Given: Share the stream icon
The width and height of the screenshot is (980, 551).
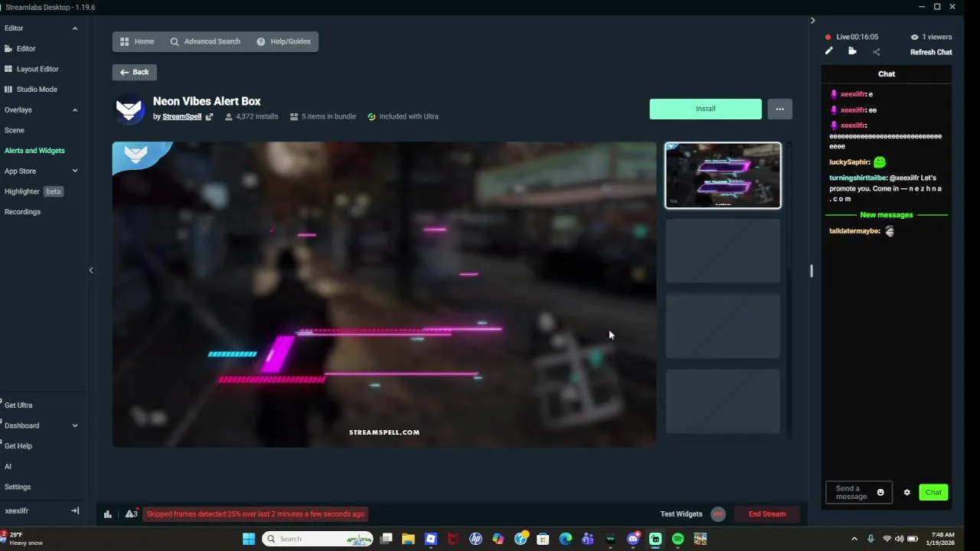Looking at the screenshot, I should click(877, 52).
